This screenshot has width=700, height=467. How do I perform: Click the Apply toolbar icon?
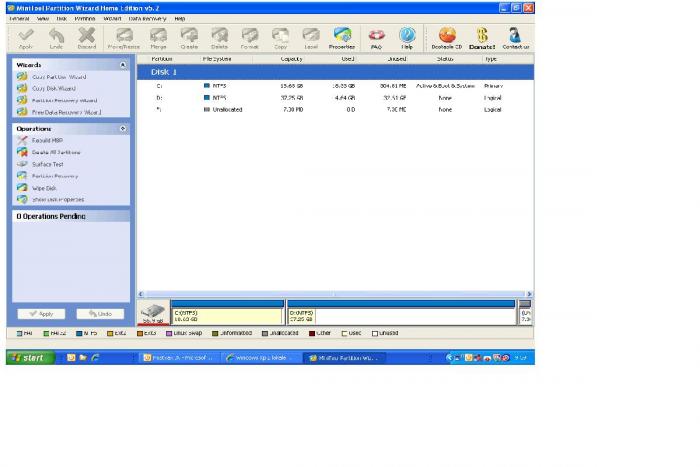[x=26, y=38]
